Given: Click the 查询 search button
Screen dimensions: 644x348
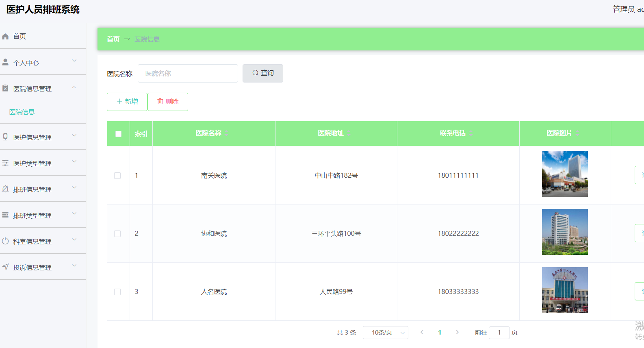Looking at the screenshot, I should click(263, 73).
